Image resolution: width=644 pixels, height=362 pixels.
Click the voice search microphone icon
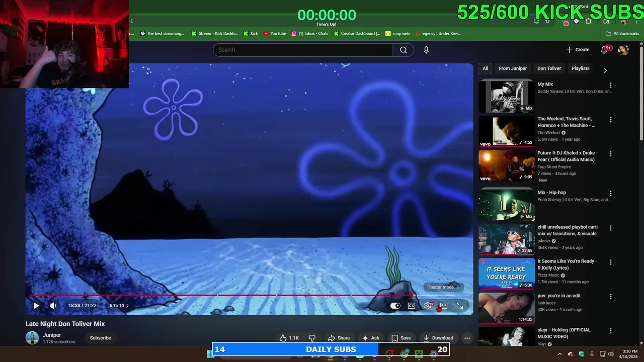(426, 50)
